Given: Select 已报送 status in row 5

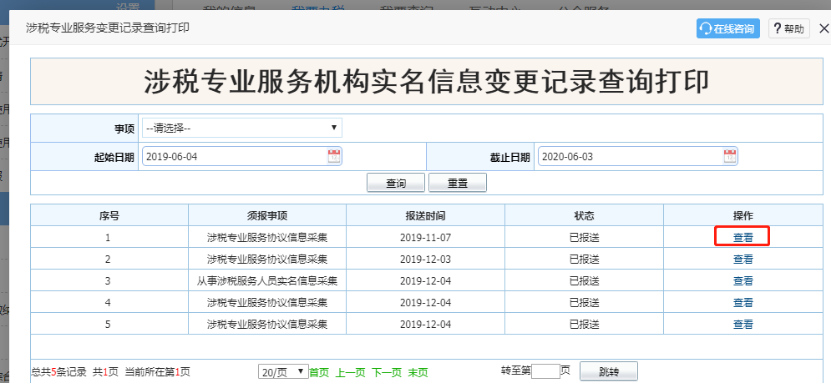Looking at the screenshot, I should point(584,324).
